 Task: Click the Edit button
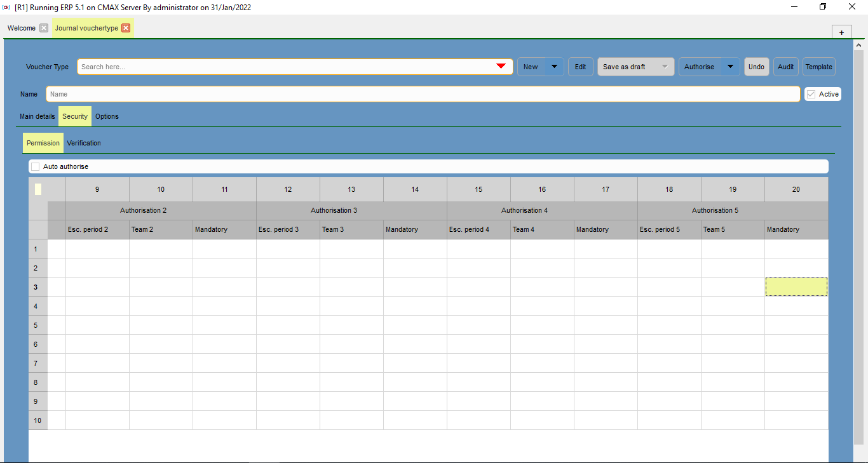[x=581, y=67]
